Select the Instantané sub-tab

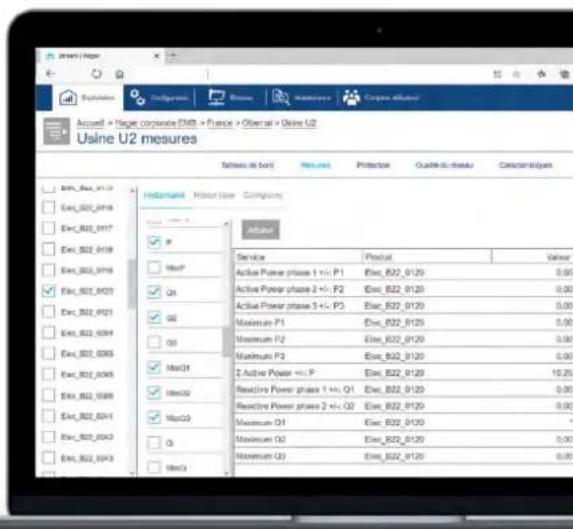click(164, 195)
